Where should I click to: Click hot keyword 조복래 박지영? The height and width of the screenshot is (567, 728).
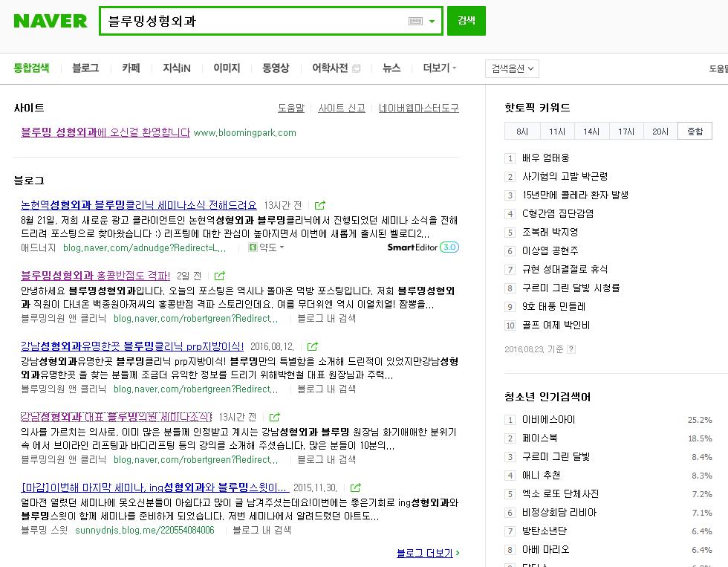pyautogui.click(x=550, y=232)
